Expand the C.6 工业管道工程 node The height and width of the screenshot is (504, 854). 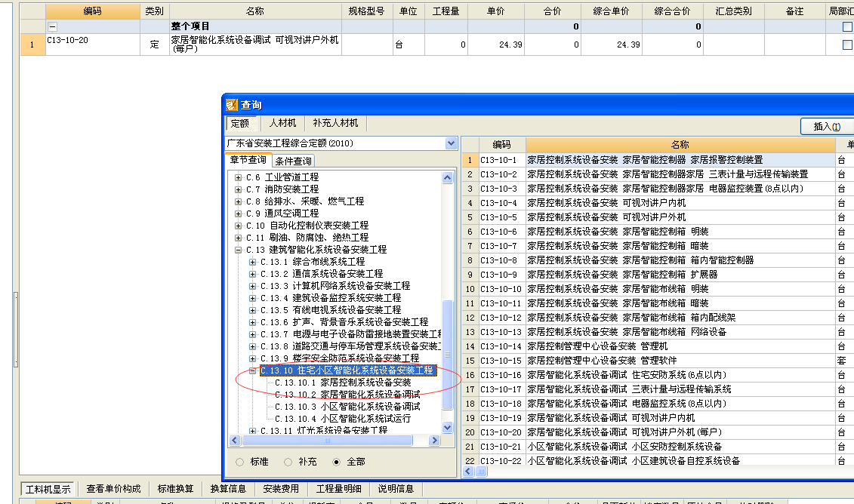(x=238, y=177)
